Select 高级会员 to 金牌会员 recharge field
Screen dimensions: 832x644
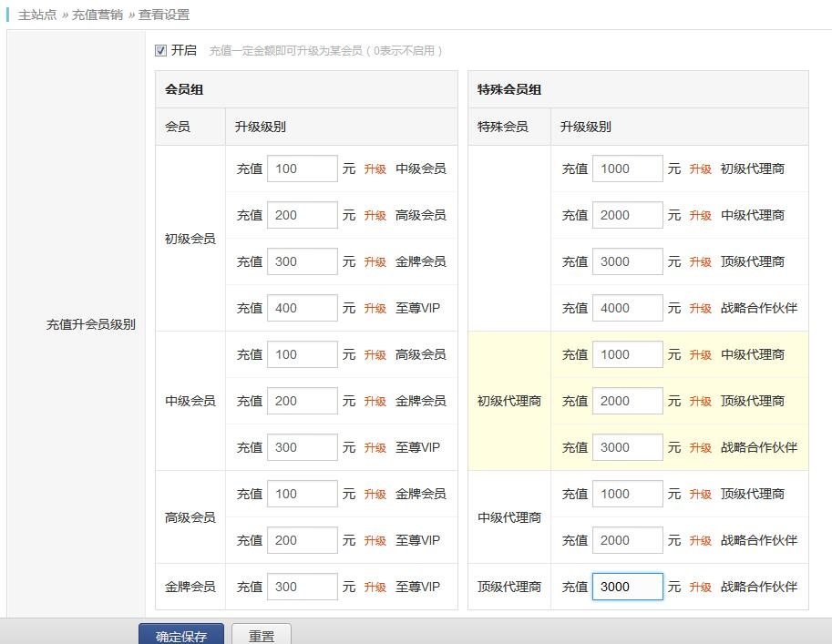(x=302, y=494)
